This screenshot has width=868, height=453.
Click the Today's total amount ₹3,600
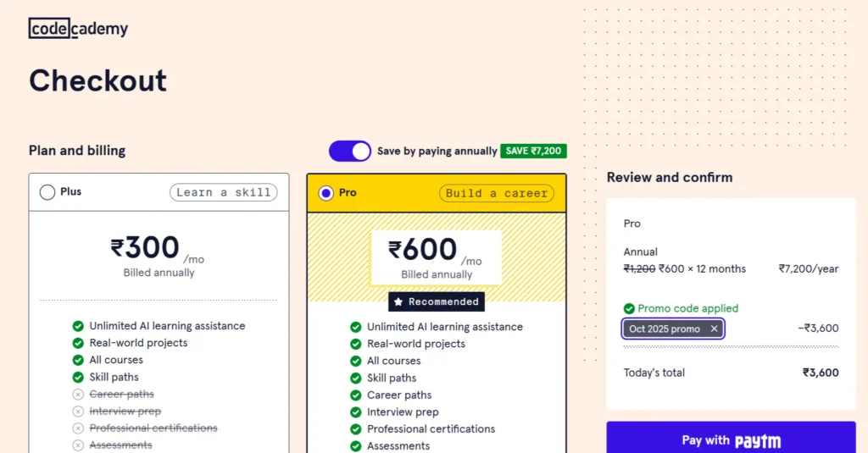[x=821, y=373]
